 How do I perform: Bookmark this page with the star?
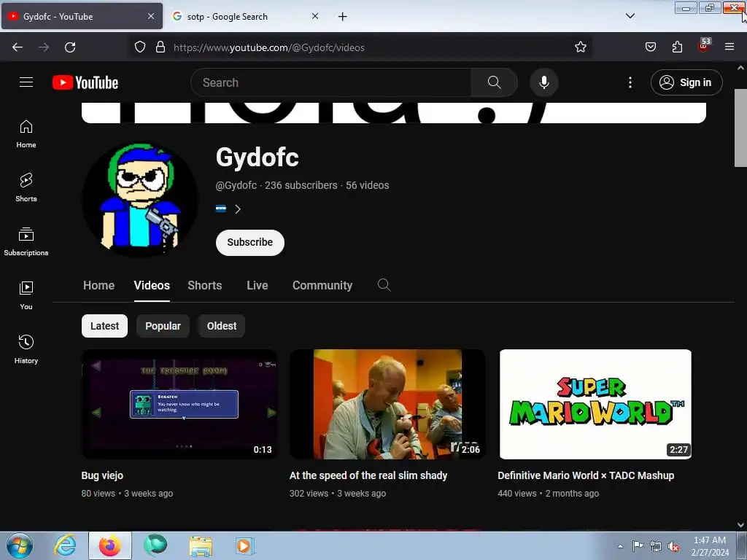click(x=580, y=47)
